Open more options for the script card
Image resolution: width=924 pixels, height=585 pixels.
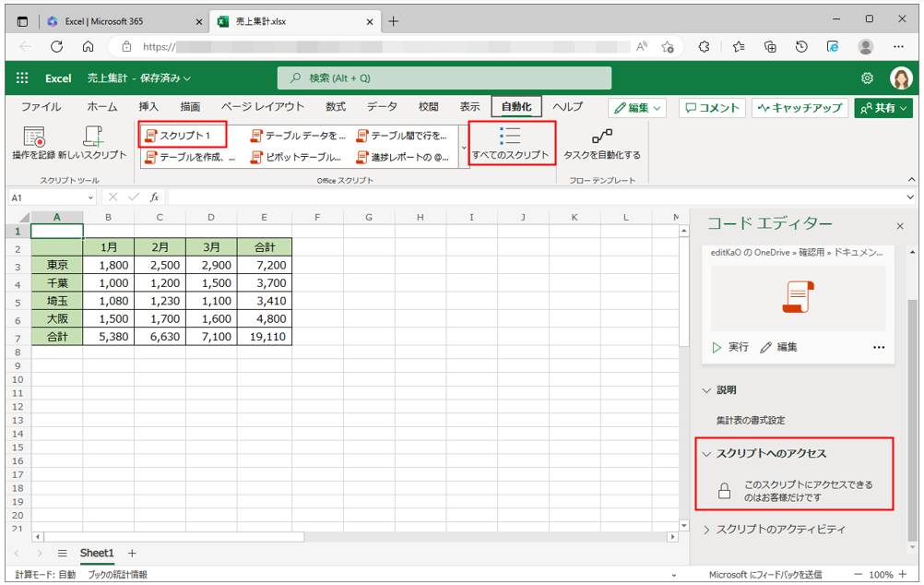click(x=879, y=347)
